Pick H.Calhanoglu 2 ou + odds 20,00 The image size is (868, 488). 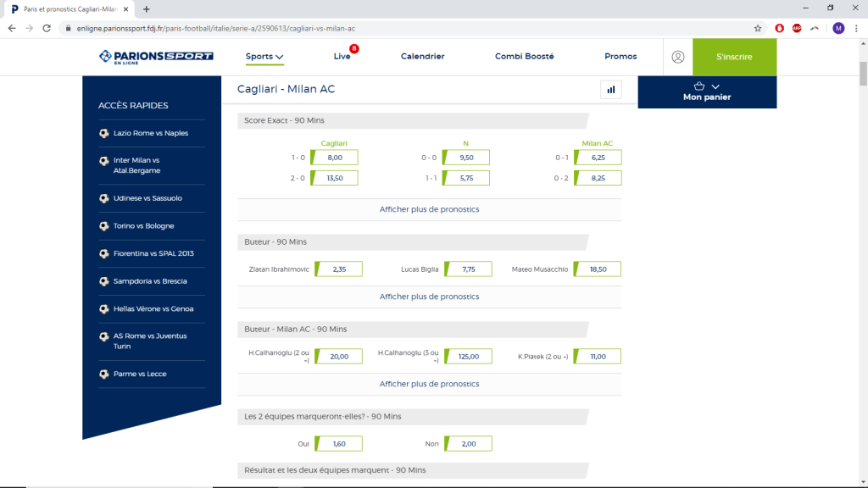[x=339, y=357]
